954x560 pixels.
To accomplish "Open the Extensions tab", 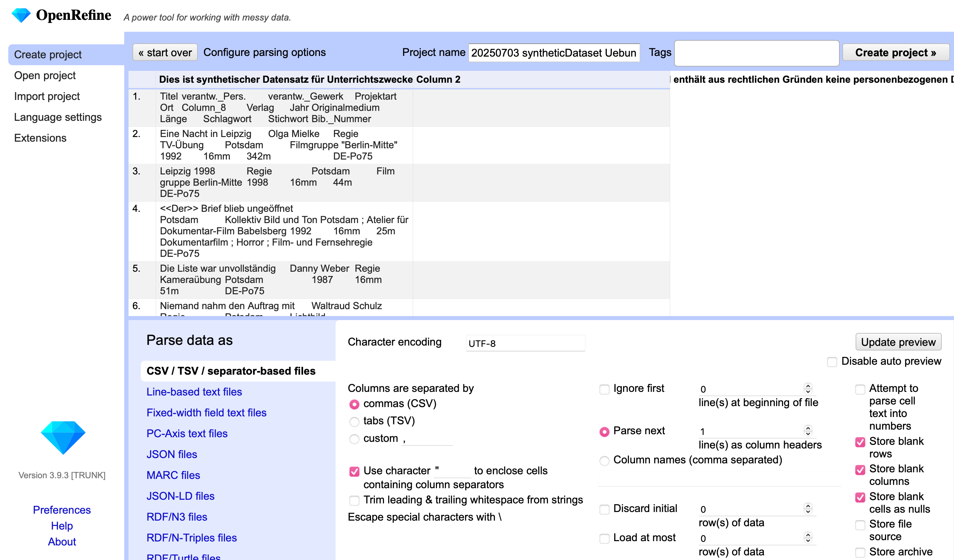I will point(40,138).
